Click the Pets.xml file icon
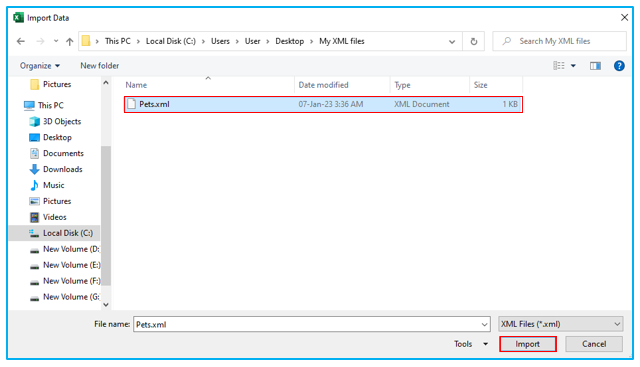Image resolution: width=640 pixels, height=367 pixels. 131,104
